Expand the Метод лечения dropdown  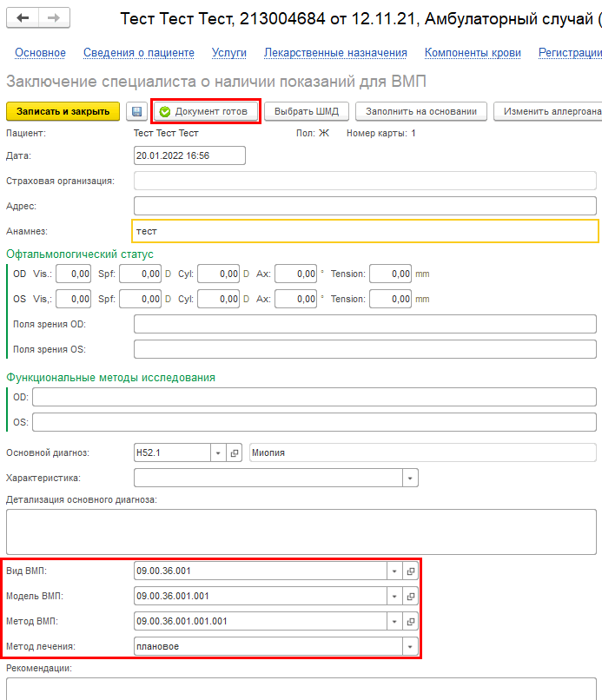tap(410, 646)
